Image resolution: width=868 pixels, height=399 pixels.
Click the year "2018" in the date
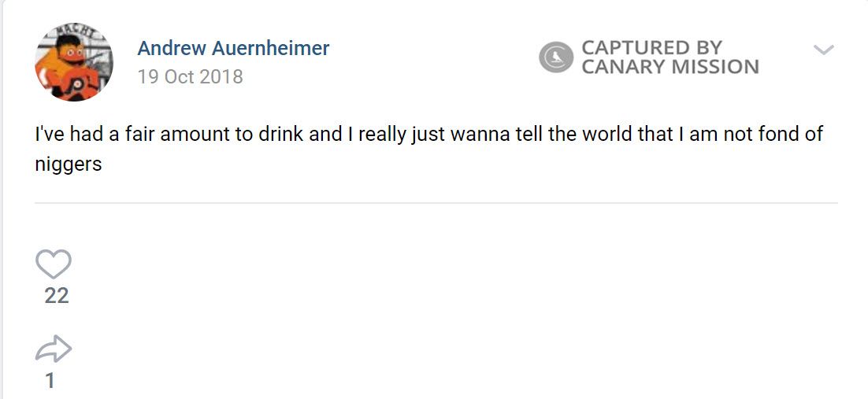click(221, 77)
